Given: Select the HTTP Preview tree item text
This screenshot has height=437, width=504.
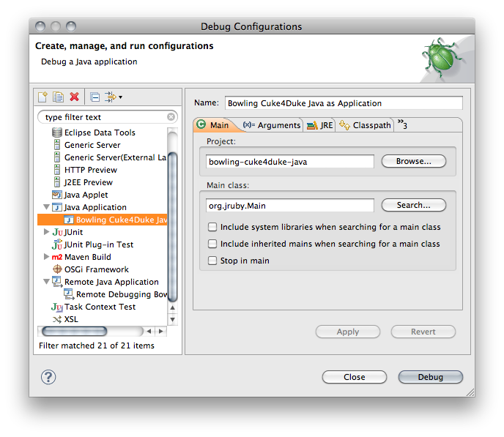Looking at the screenshot, I should pyautogui.click(x=91, y=170).
